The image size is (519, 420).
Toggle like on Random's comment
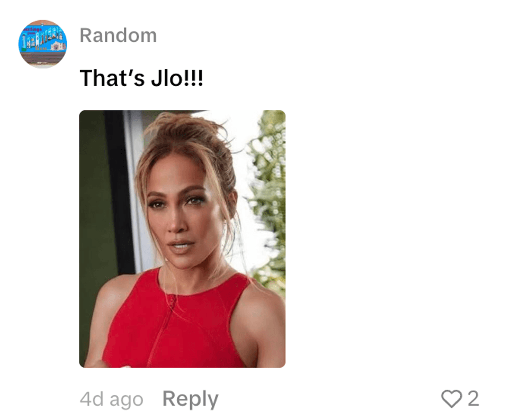point(451,398)
